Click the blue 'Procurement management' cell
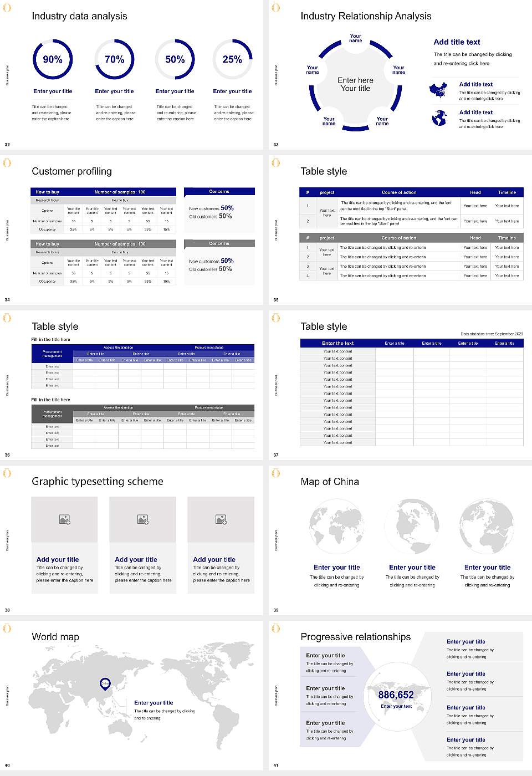 pos(52,354)
